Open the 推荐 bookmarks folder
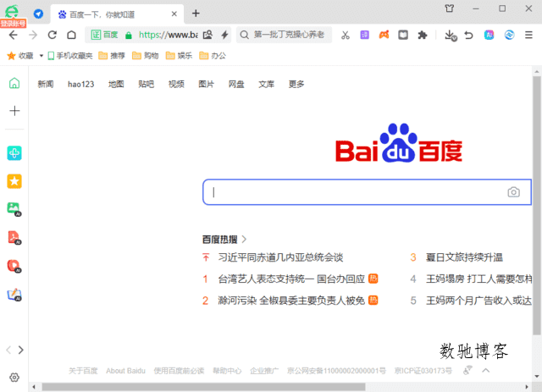The image size is (542, 392). (x=112, y=56)
